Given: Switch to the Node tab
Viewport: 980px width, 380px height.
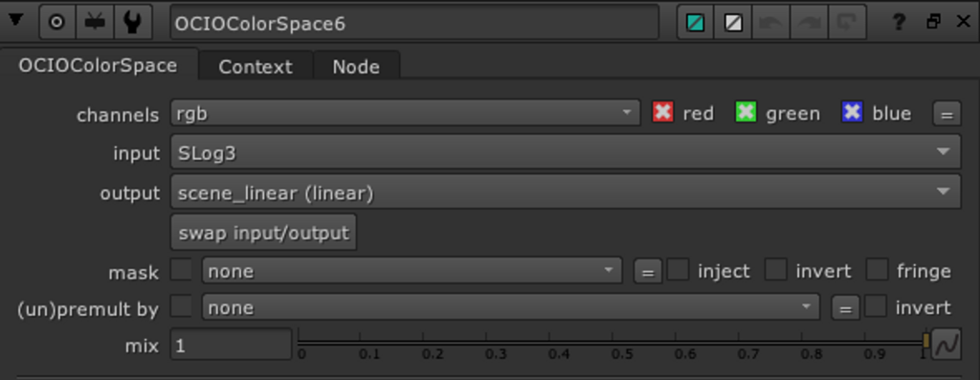Looking at the screenshot, I should [356, 67].
